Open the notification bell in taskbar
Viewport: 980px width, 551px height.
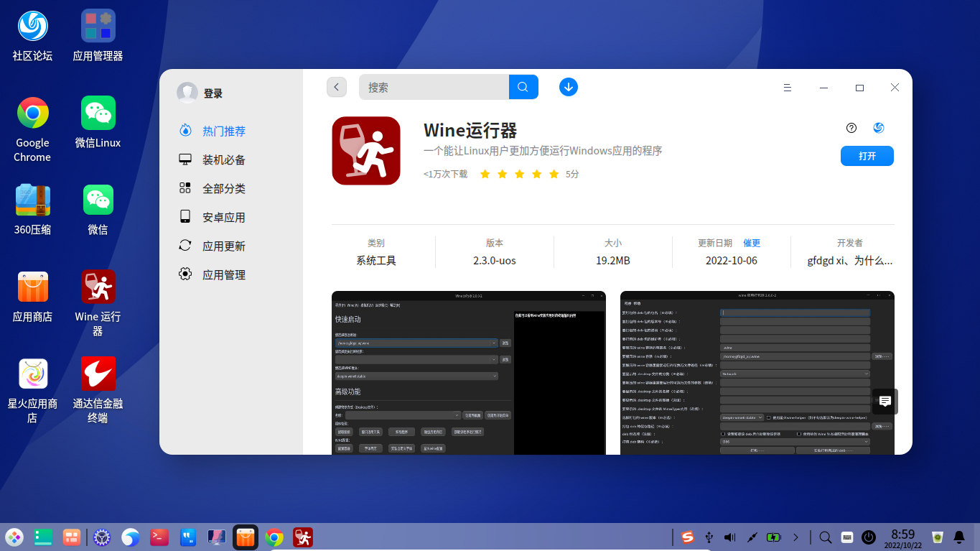click(959, 537)
